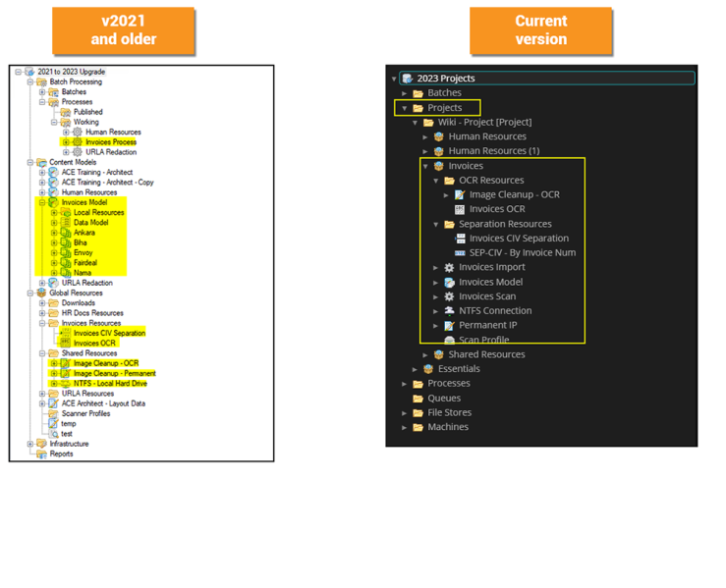Click the ACE Architect - Layout Data icon
The height and width of the screenshot is (588, 726).
pos(54,403)
